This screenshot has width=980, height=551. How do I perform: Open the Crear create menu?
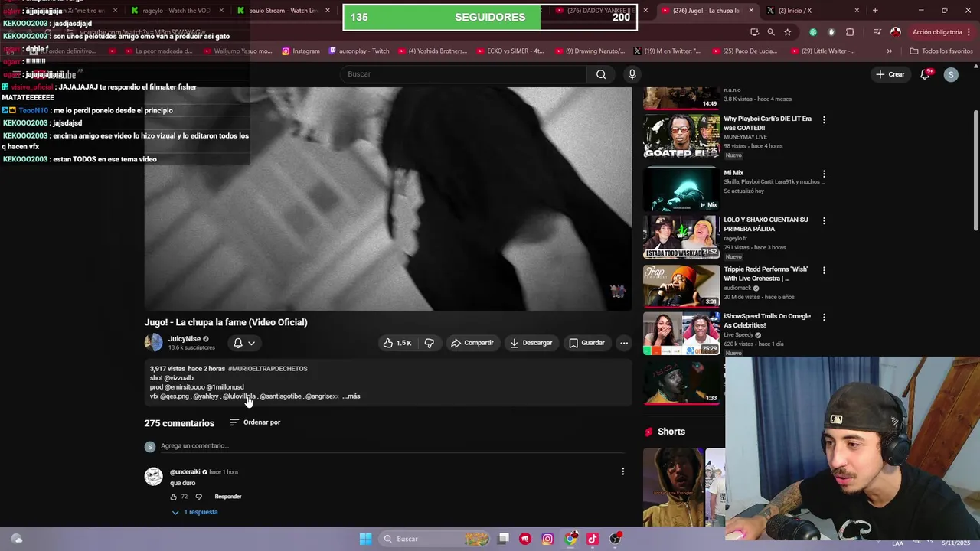point(890,74)
